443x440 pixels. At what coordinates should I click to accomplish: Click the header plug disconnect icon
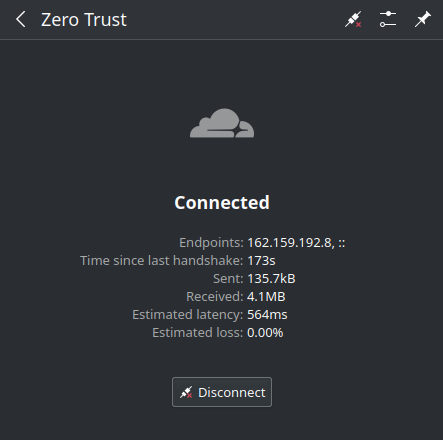353,19
